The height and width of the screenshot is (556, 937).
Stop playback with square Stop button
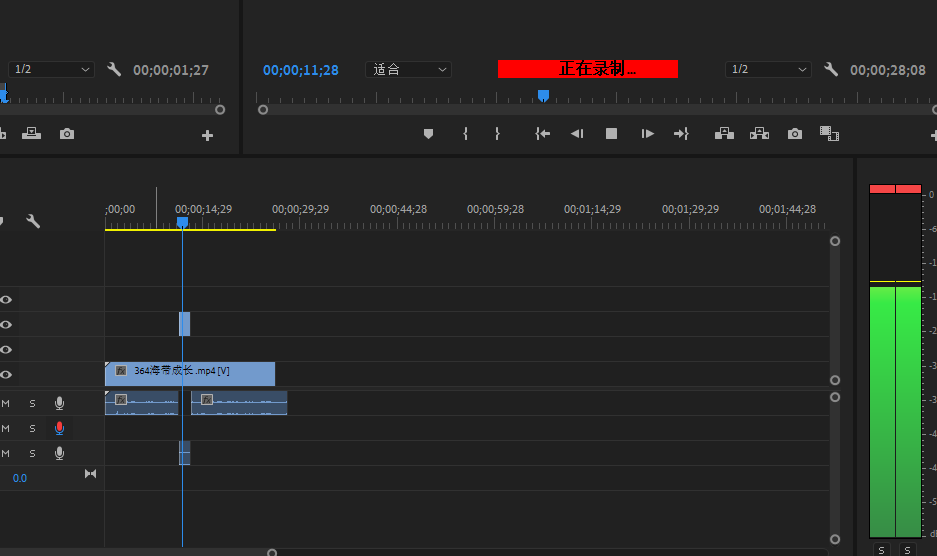pyautogui.click(x=611, y=134)
